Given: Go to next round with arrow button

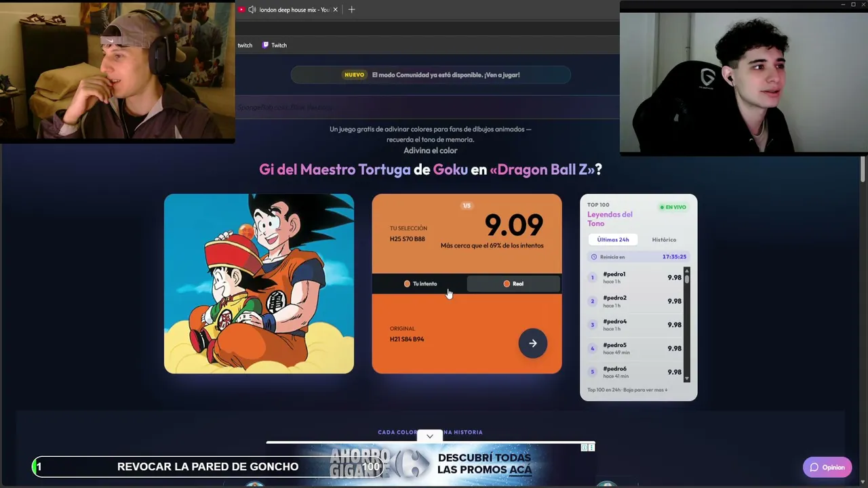Looking at the screenshot, I should tap(533, 343).
